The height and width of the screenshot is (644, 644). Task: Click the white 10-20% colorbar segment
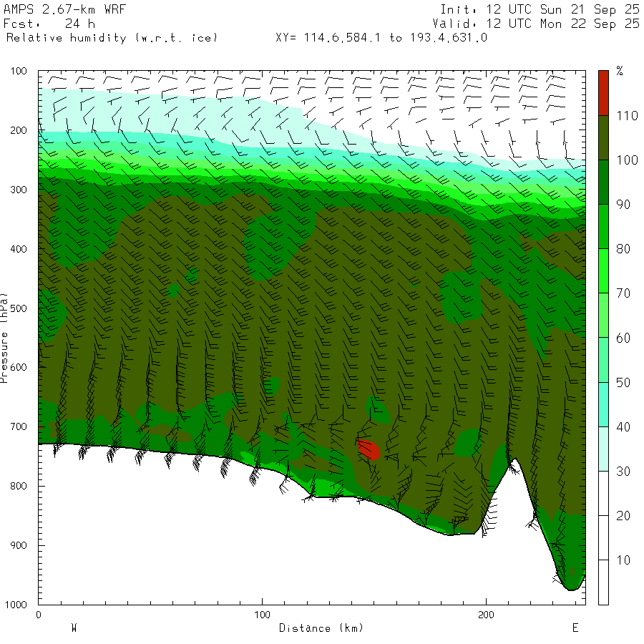603,537
